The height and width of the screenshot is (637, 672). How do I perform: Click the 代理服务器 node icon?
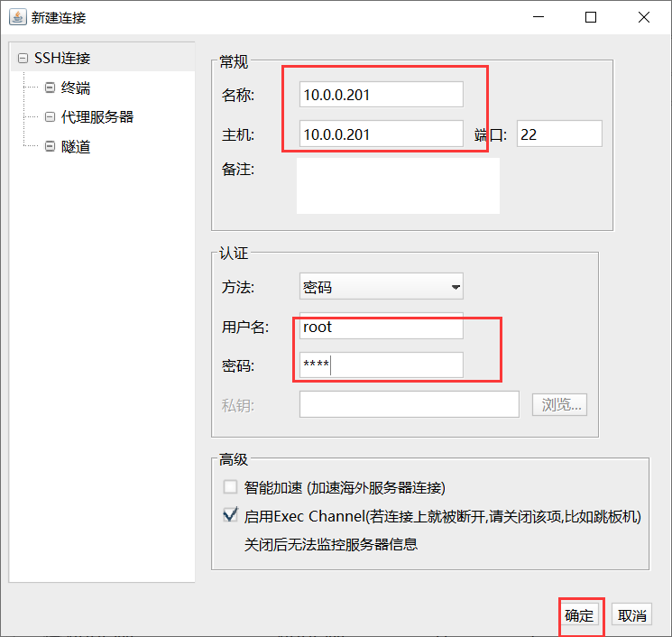coord(50,116)
